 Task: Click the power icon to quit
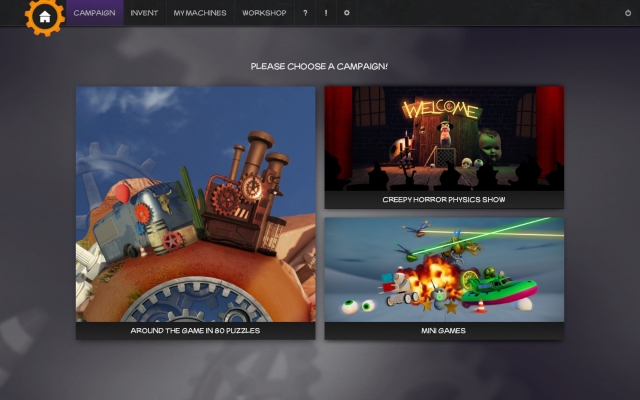click(628, 13)
